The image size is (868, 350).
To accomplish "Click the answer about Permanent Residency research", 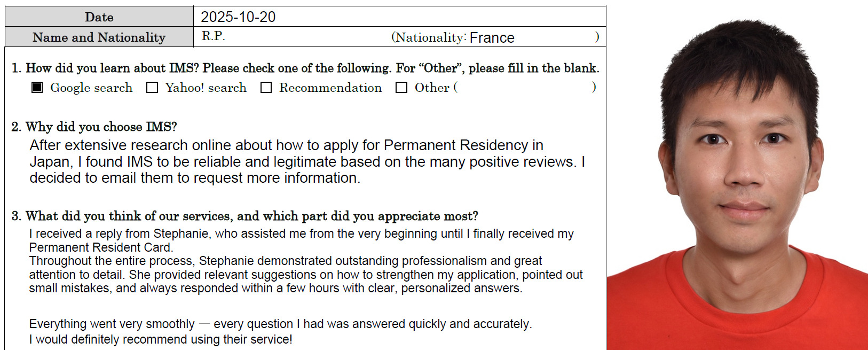I will [307, 161].
